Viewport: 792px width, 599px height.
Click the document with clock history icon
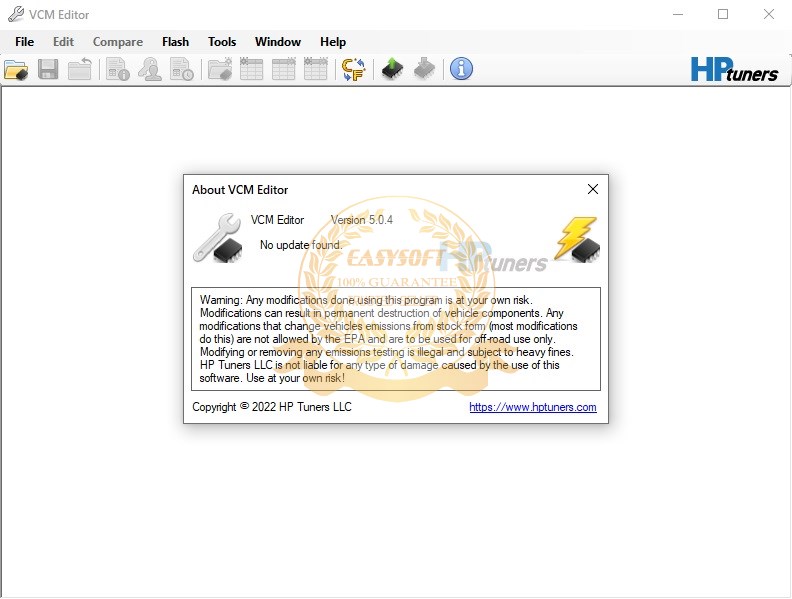182,69
